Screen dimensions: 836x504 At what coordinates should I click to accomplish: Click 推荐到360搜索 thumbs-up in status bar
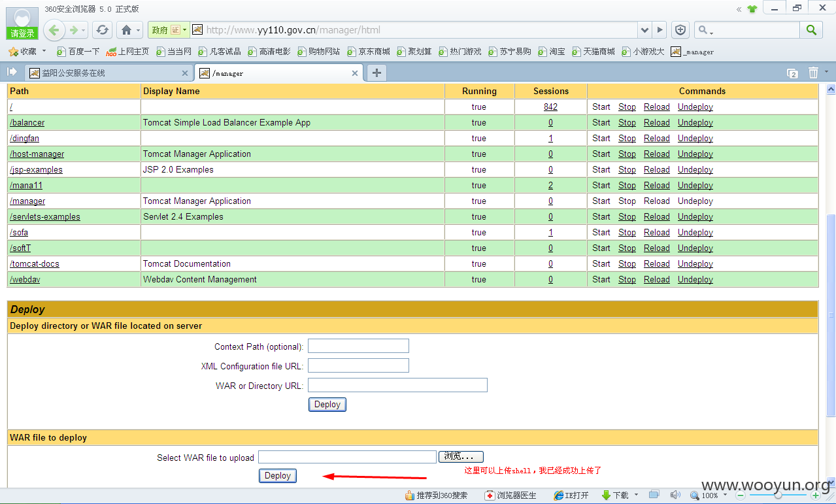[436, 496]
